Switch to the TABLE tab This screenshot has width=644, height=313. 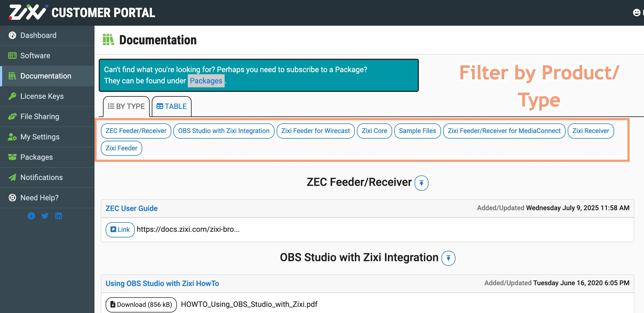coord(172,106)
